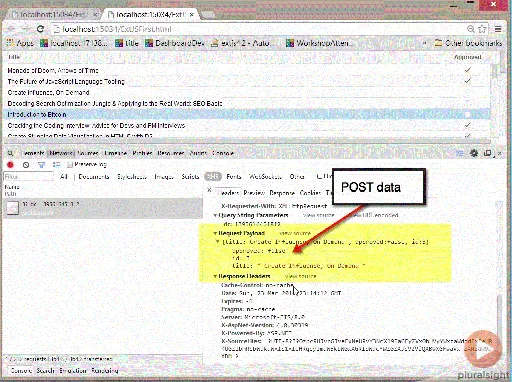Click the browser address bar

click(x=260, y=29)
